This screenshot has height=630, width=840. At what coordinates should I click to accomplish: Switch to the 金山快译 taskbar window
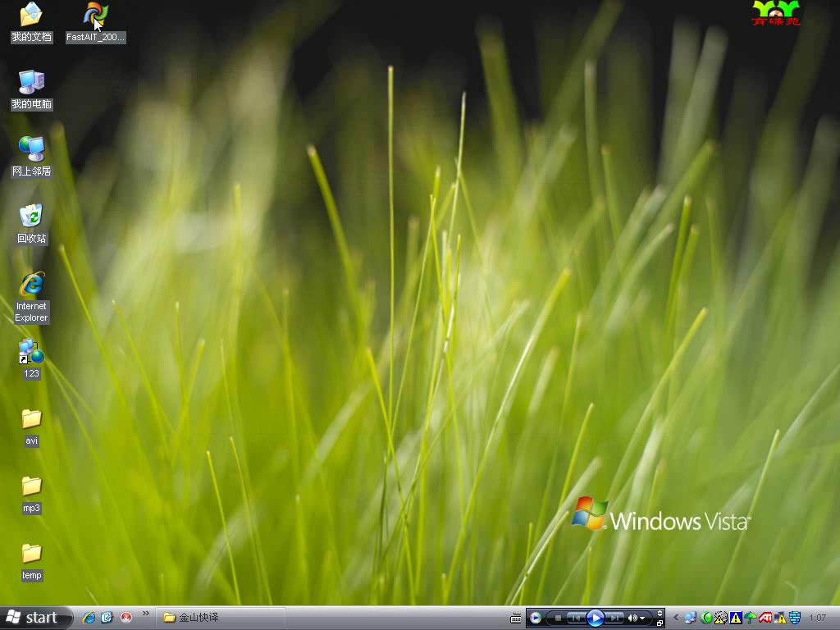(x=221, y=618)
